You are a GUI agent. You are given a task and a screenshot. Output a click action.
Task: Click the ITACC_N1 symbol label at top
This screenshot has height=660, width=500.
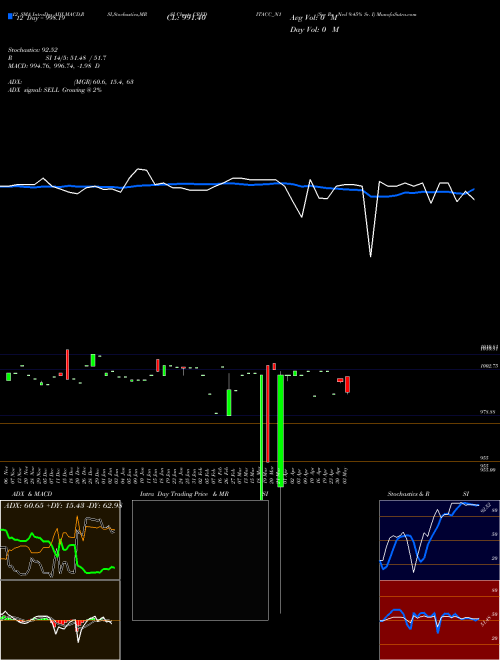tap(268, 14)
